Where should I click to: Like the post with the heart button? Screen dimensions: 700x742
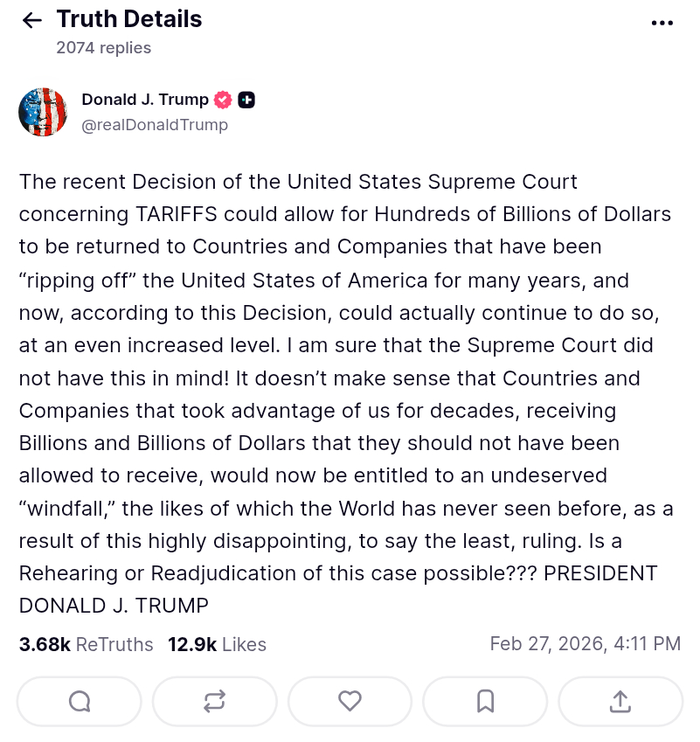(x=350, y=701)
